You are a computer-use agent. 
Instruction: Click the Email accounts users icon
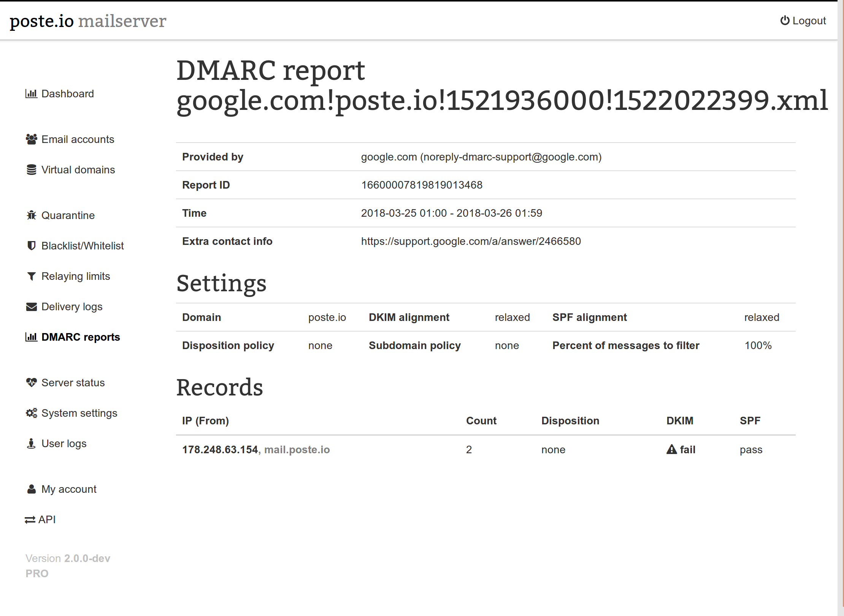click(31, 139)
